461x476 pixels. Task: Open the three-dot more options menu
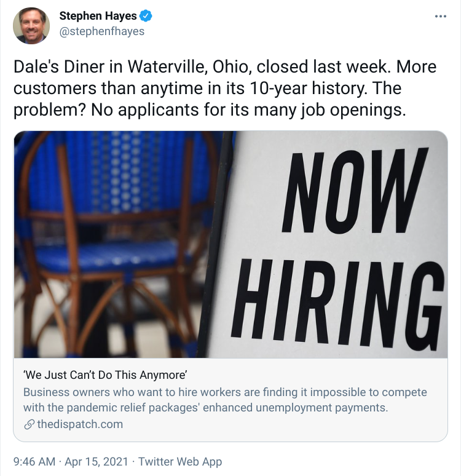[x=440, y=17]
